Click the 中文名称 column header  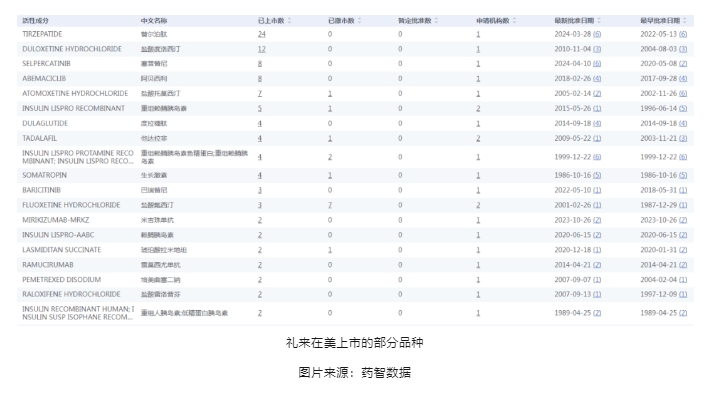click(x=154, y=21)
